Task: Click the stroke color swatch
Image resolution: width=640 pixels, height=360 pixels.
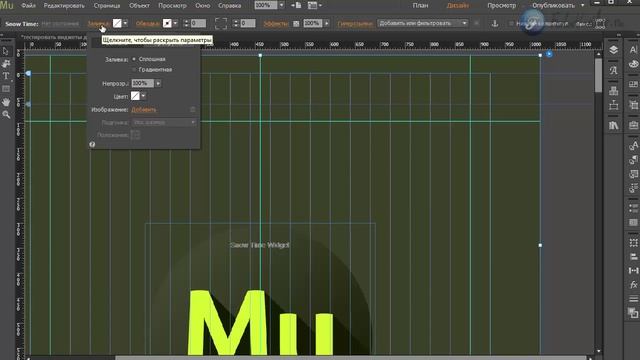Action: [x=167, y=23]
